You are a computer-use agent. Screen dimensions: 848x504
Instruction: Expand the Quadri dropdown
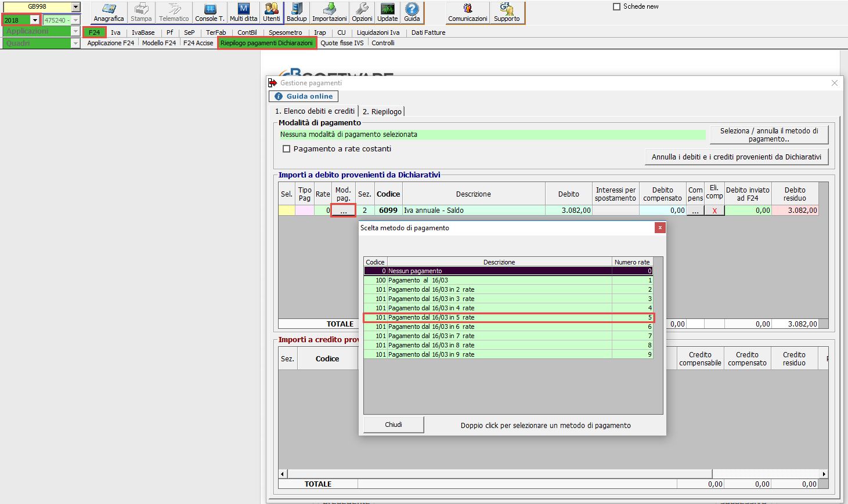click(x=75, y=43)
